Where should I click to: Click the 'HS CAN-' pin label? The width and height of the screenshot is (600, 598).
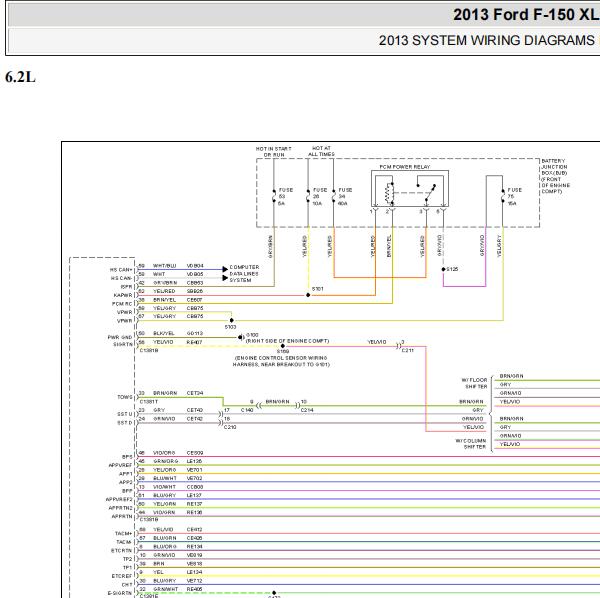[121, 278]
